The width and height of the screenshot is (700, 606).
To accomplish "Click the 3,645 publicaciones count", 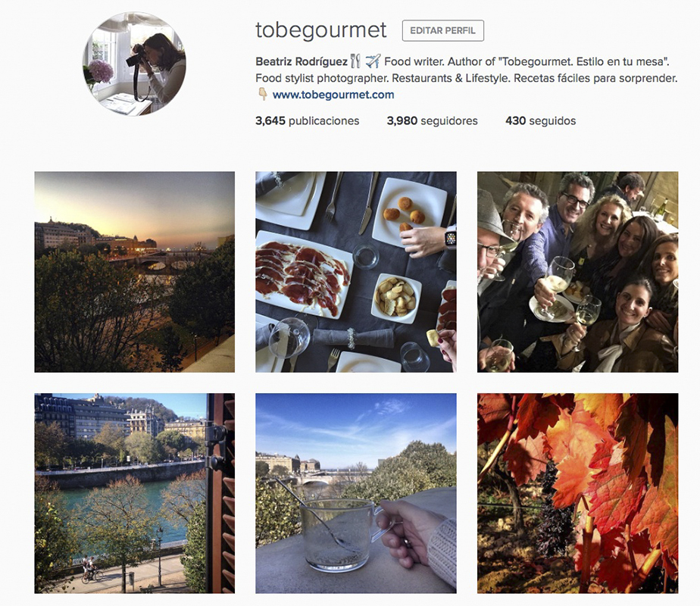I will pyautogui.click(x=307, y=121).
